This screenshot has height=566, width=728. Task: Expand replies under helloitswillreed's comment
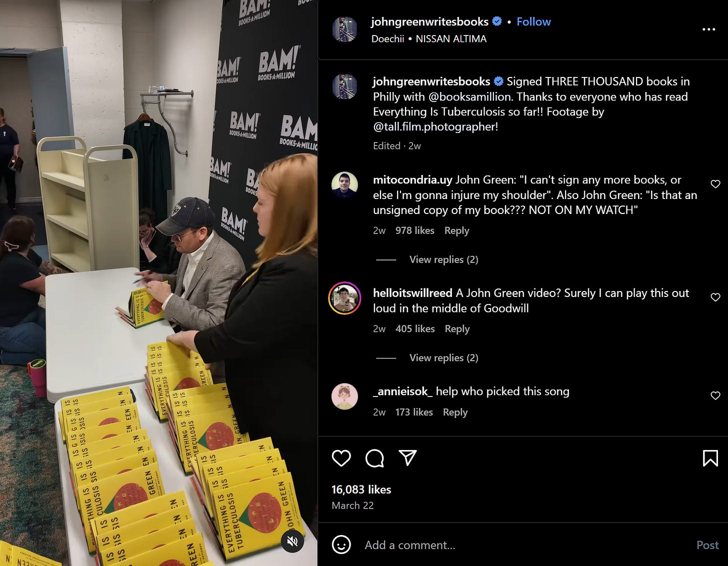pos(443,358)
